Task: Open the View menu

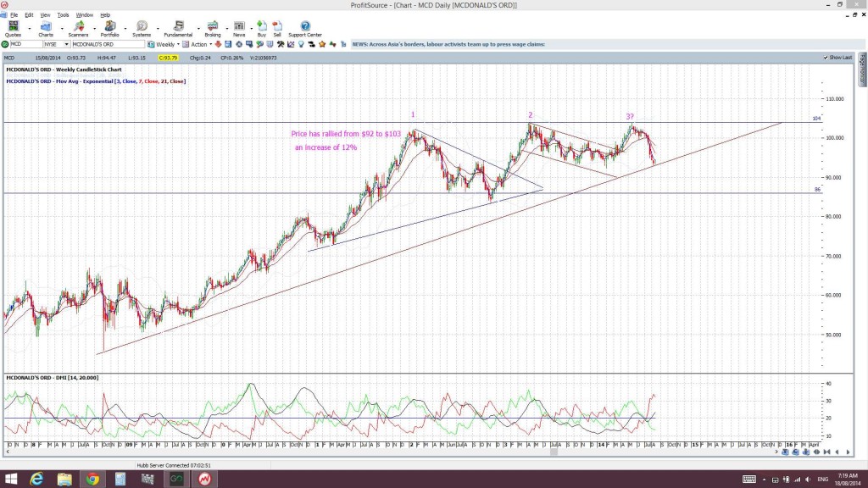Action: point(46,15)
